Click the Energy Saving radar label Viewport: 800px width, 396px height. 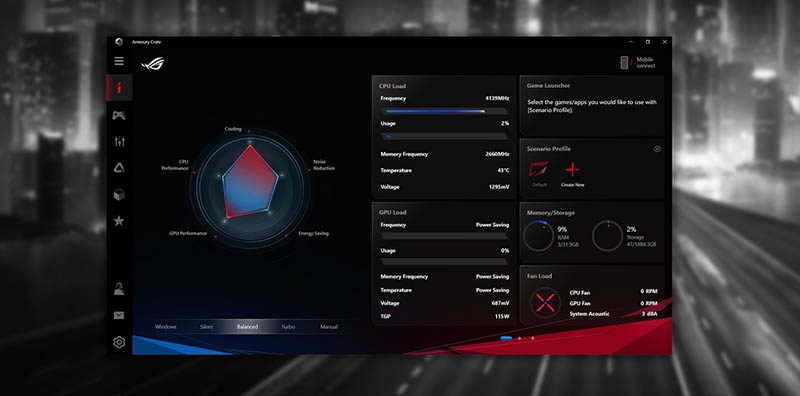313,234
